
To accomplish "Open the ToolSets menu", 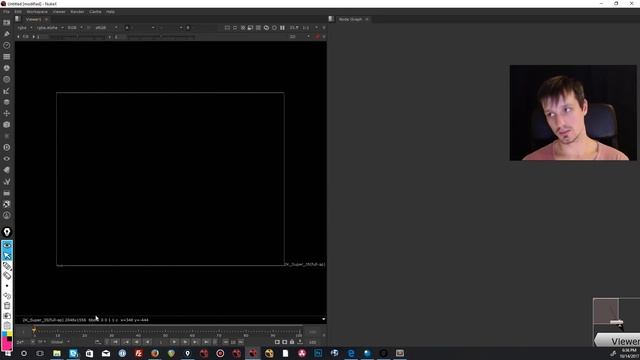I will point(7,181).
